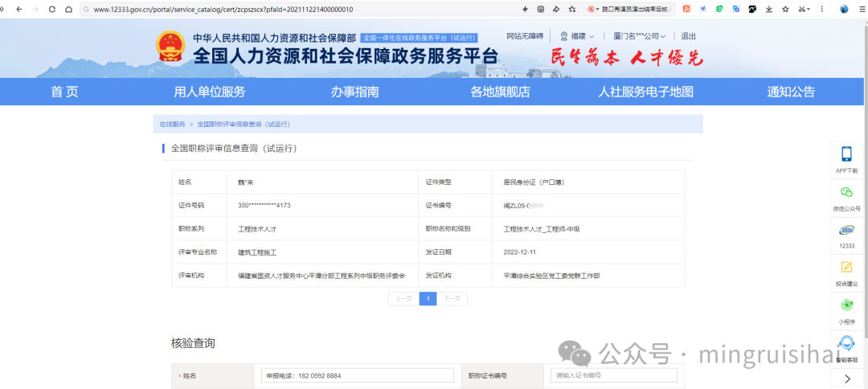
Task: Click the address bar URL field
Action: (299, 10)
